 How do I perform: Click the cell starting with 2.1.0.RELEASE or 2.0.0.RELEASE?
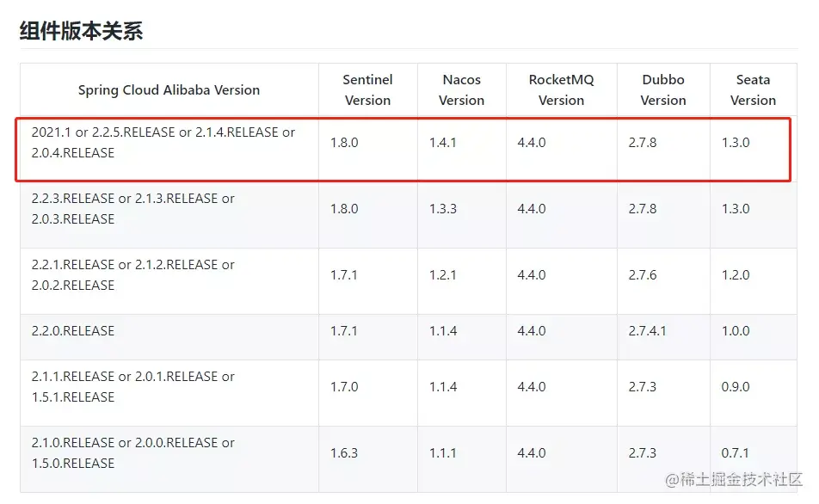[x=169, y=459]
